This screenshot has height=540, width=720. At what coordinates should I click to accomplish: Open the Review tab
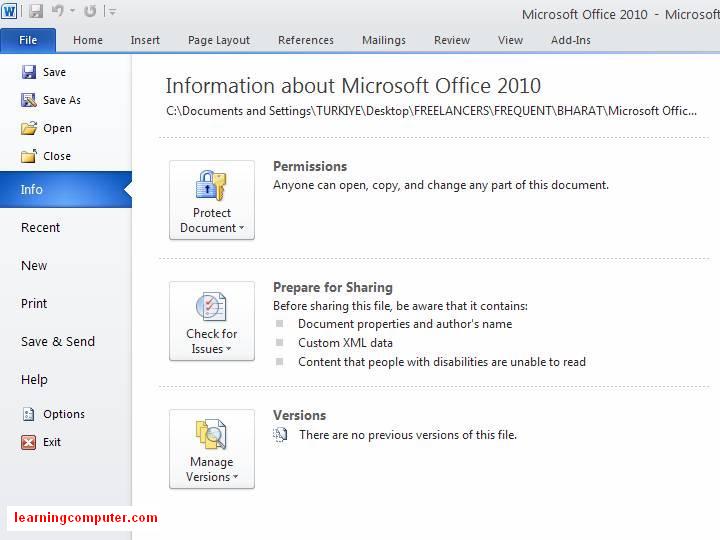click(452, 40)
